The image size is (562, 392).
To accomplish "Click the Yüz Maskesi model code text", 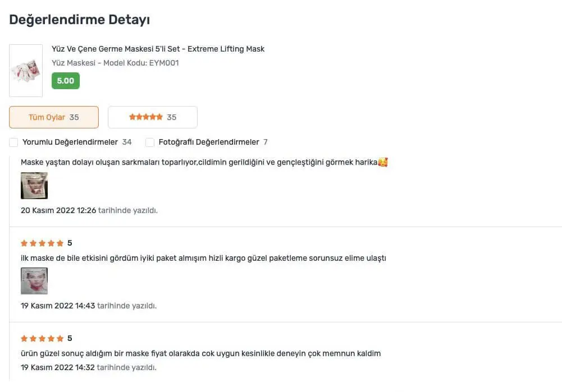I will pyautogui.click(x=115, y=63).
